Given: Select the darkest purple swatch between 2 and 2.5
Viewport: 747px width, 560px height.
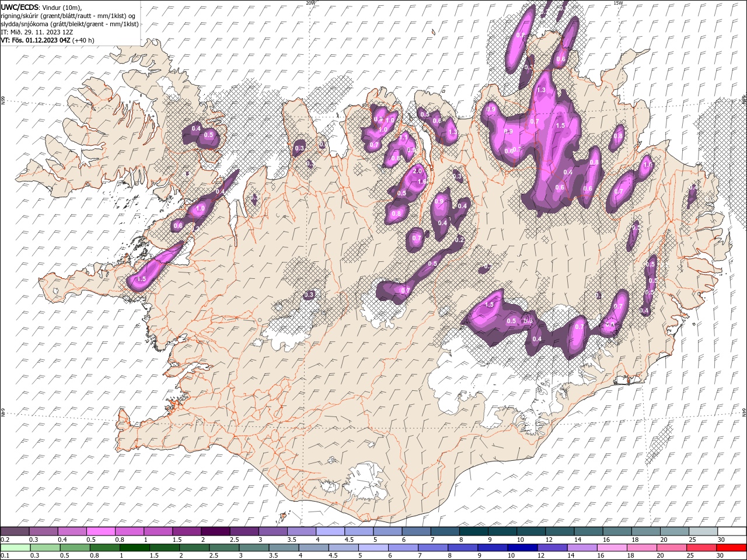Looking at the screenshot, I should pos(215,531).
